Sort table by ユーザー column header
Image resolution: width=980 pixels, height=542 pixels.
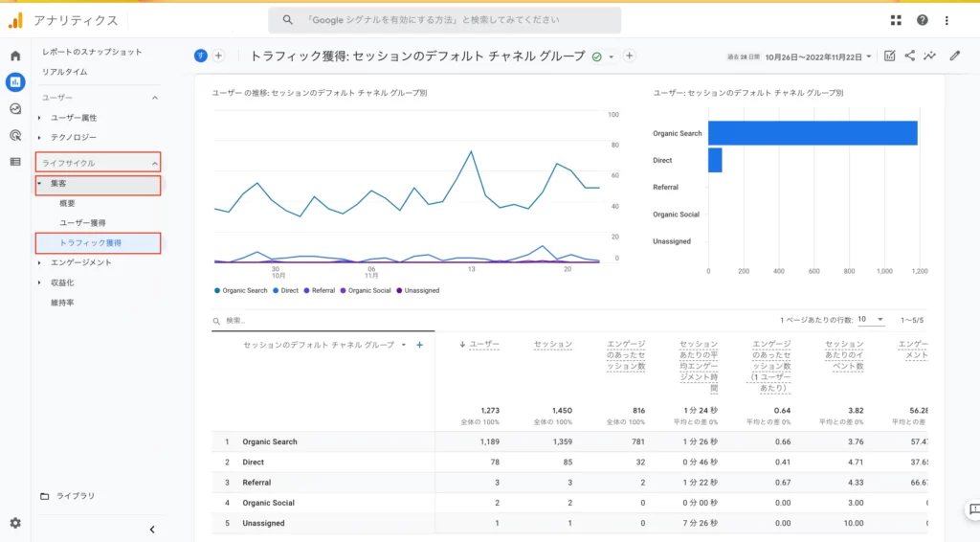pyautogui.click(x=483, y=345)
